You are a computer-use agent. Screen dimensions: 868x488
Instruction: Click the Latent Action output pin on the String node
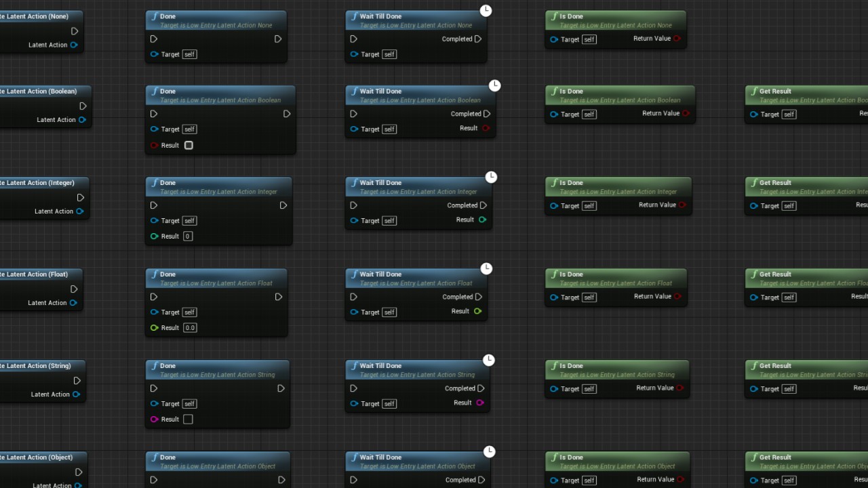click(x=76, y=394)
